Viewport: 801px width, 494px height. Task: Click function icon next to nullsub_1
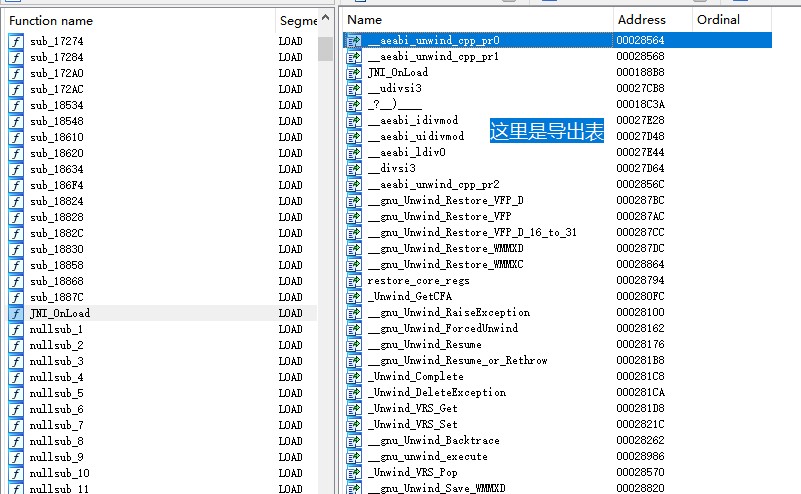[x=16, y=330]
